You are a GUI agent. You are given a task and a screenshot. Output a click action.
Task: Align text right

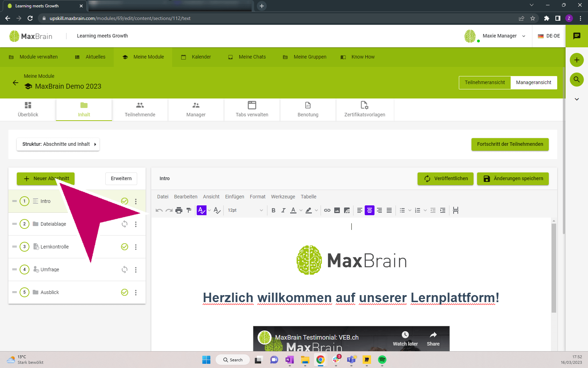tap(379, 210)
